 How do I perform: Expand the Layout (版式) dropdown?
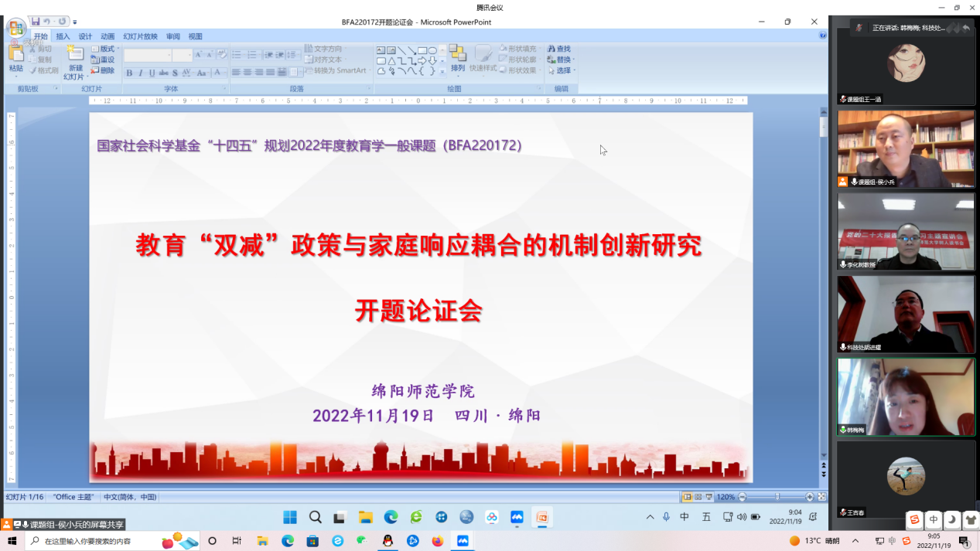(x=106, y=49)
